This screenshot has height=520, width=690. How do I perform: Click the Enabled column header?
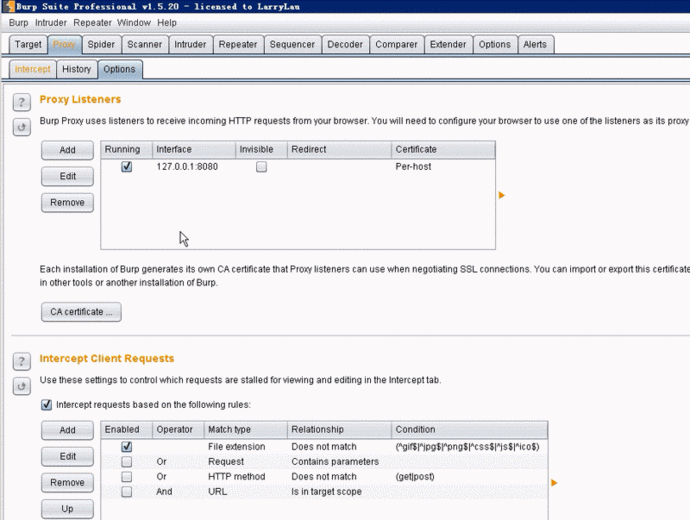click(x=127, y=430)
